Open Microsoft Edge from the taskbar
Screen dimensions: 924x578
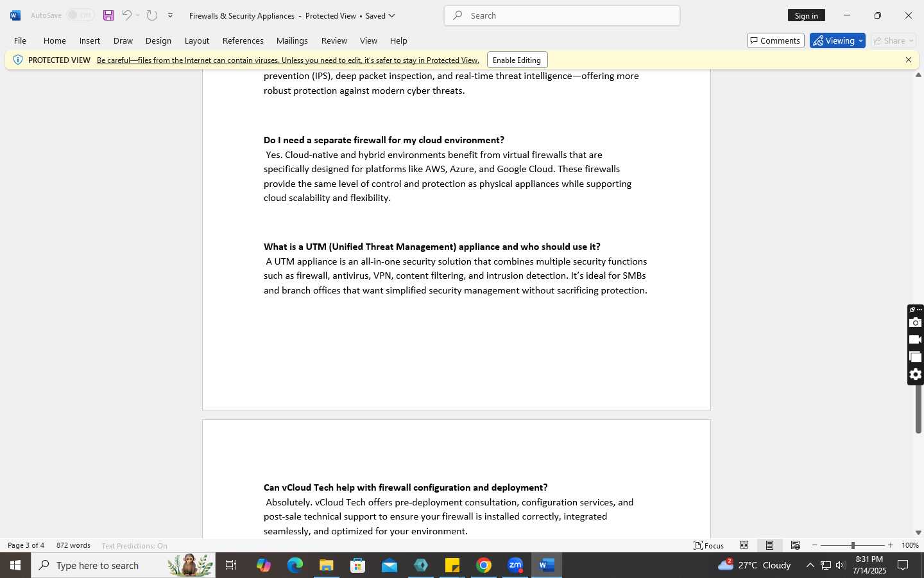coord(295,565)
